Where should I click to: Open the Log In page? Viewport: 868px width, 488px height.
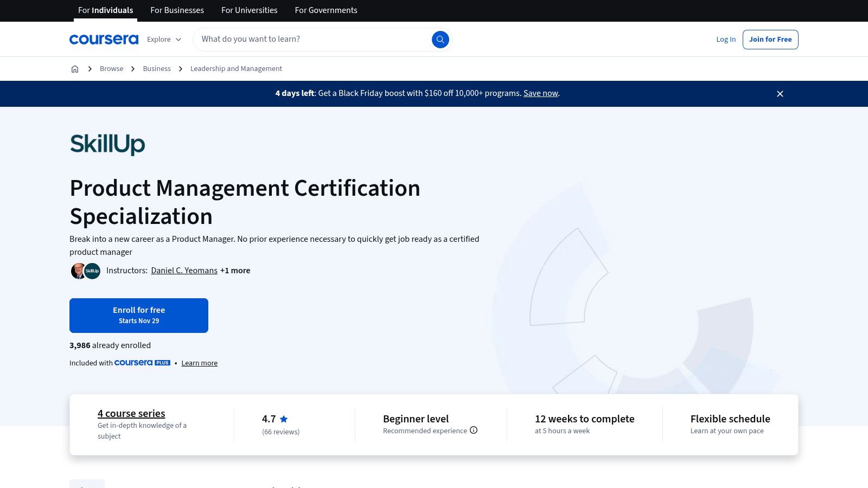tap(726, 39)
